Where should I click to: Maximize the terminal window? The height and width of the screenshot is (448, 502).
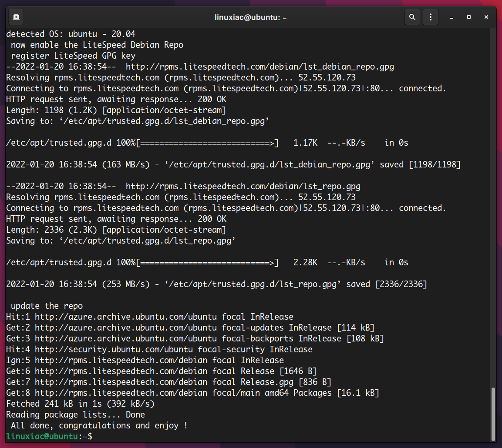469,17
